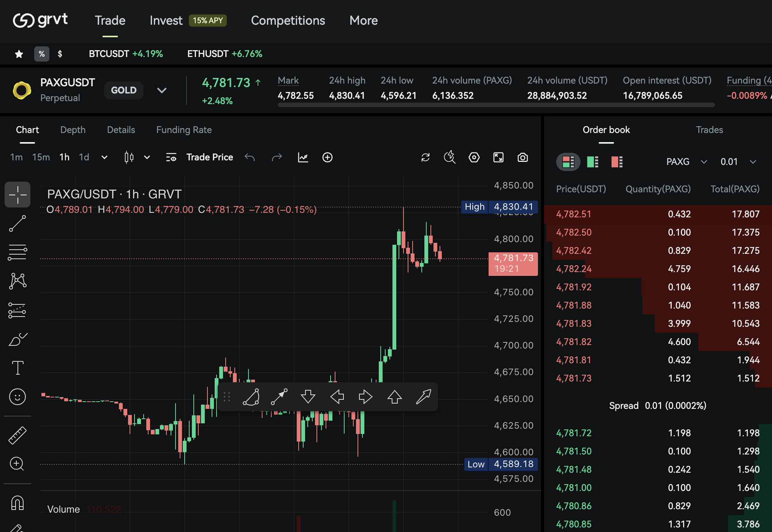
Task: Click the 15% APY badge
Action: point(208,21)
